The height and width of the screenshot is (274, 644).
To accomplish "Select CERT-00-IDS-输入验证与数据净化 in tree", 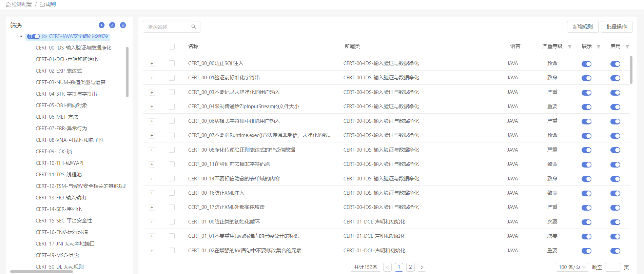I will (x=74, y=48).
